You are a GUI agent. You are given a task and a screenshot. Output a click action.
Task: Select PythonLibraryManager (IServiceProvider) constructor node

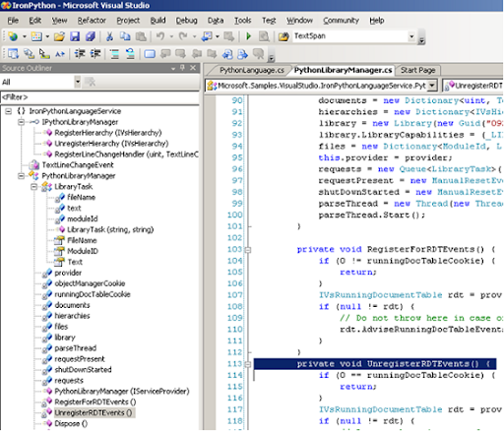click(122, 392)
